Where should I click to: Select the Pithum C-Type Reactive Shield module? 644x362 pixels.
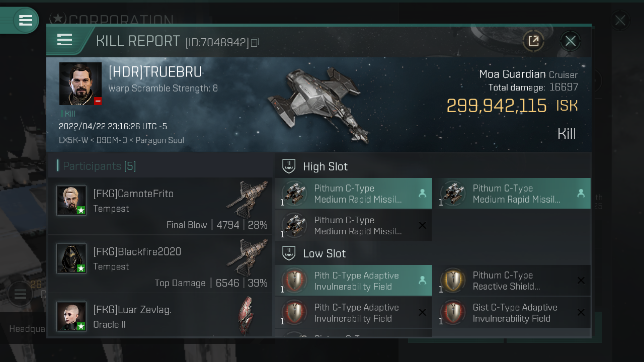[x=512, y=281]
